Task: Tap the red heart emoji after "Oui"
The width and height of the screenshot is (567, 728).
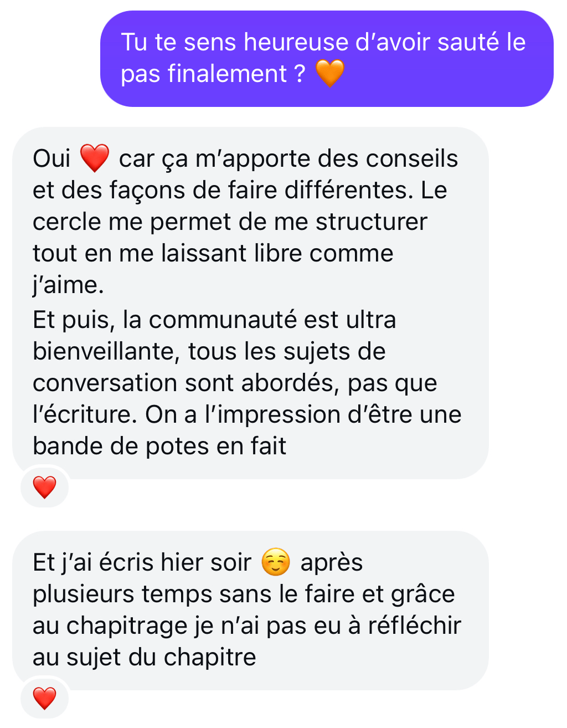Action: [x=95, y=158]
